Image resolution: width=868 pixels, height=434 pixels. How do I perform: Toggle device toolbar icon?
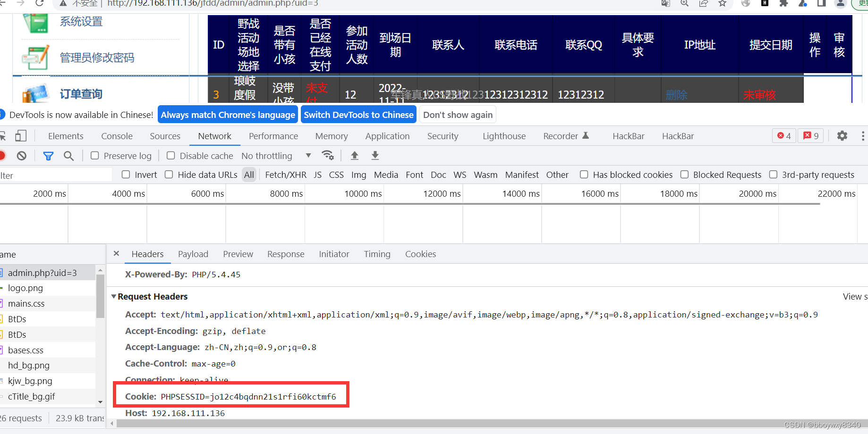coord(20,136)
